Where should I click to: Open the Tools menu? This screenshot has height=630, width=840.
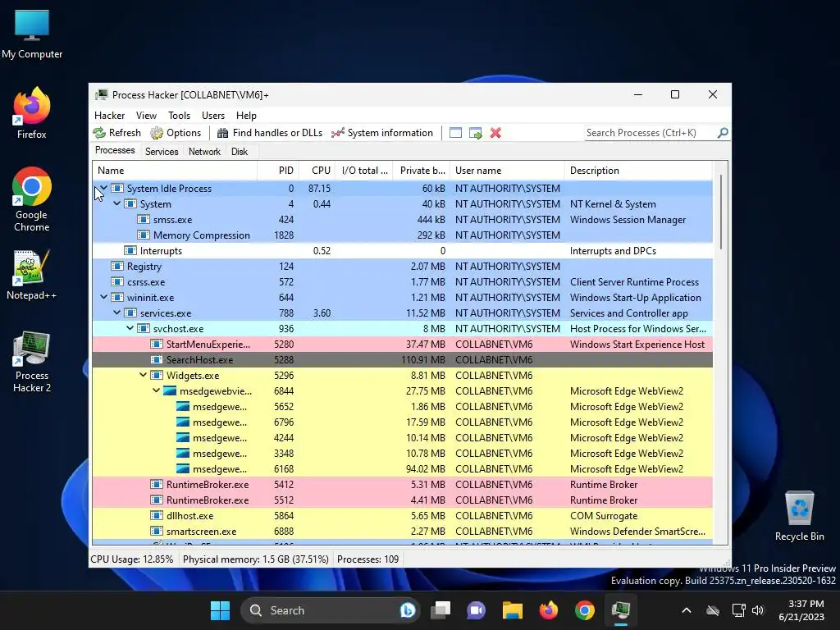click(179, 115)
